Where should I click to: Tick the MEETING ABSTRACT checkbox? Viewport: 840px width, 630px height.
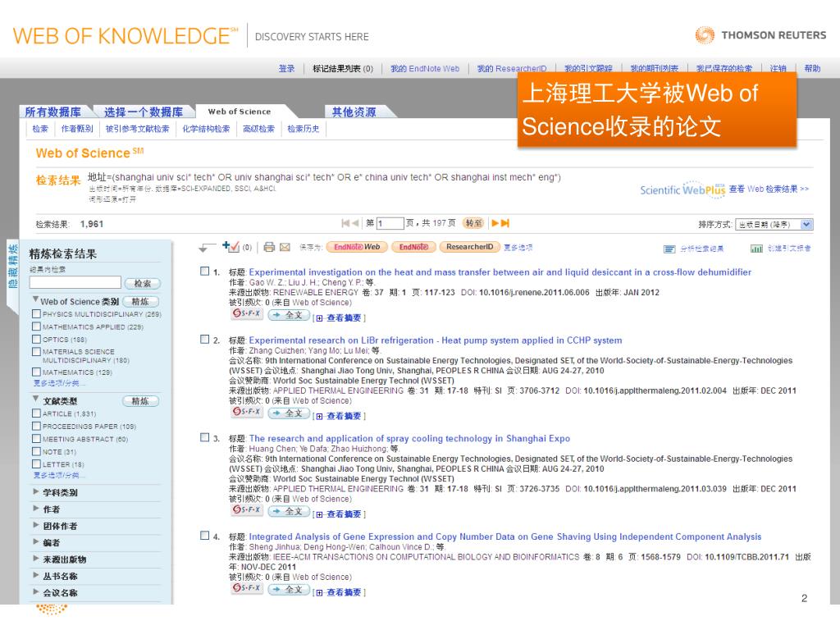click(x=36, y=438)
